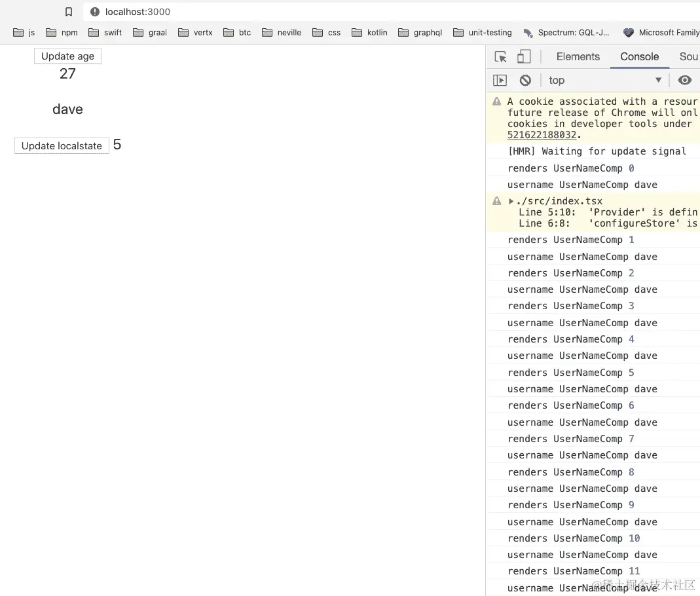Open the neville bookmarks folder
The image size is (700, 596).
[x=282, y=33]
